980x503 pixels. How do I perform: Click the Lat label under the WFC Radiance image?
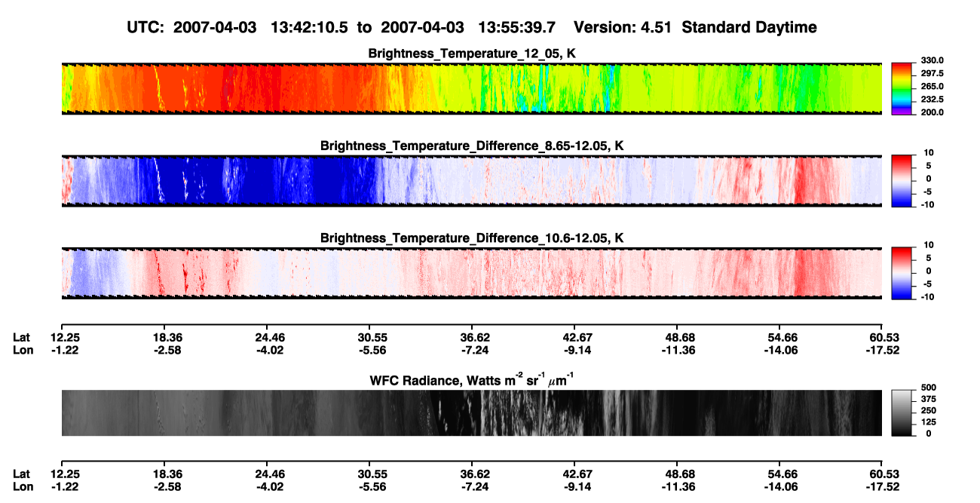[x=21, y=474]
